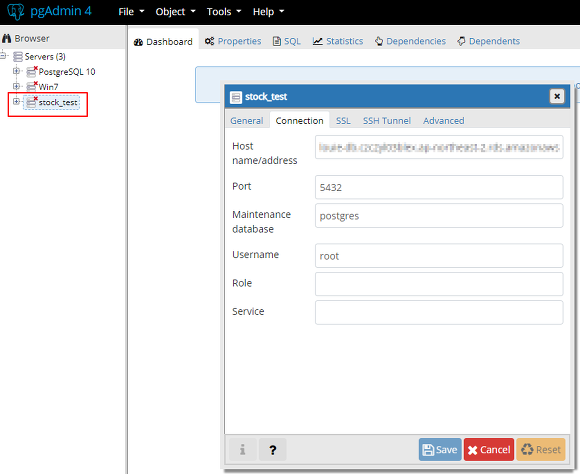Click the pgAdmin 4 elephant logo
The width and height of the screenshot is (580, 474).
16,11
